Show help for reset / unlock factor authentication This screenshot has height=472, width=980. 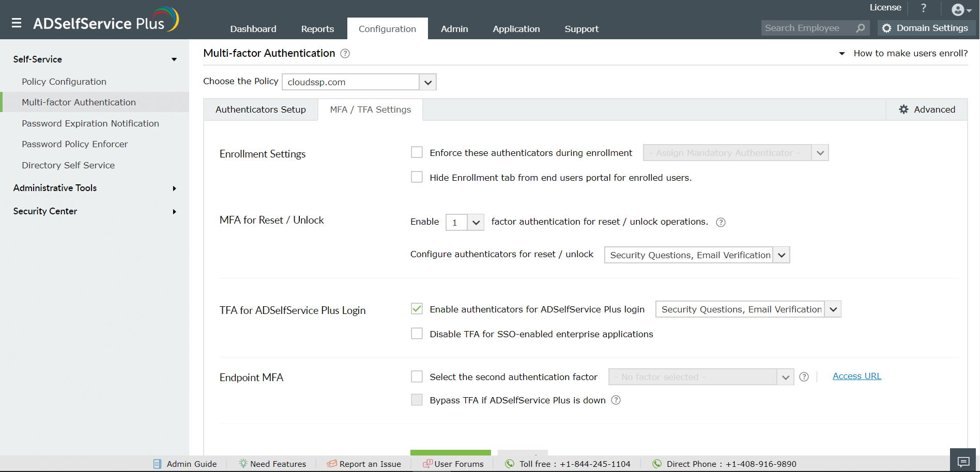tap(721, 222)
